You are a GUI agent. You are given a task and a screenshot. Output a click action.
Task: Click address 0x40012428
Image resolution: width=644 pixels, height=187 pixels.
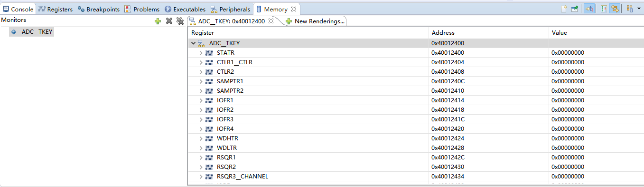(448, 148)
